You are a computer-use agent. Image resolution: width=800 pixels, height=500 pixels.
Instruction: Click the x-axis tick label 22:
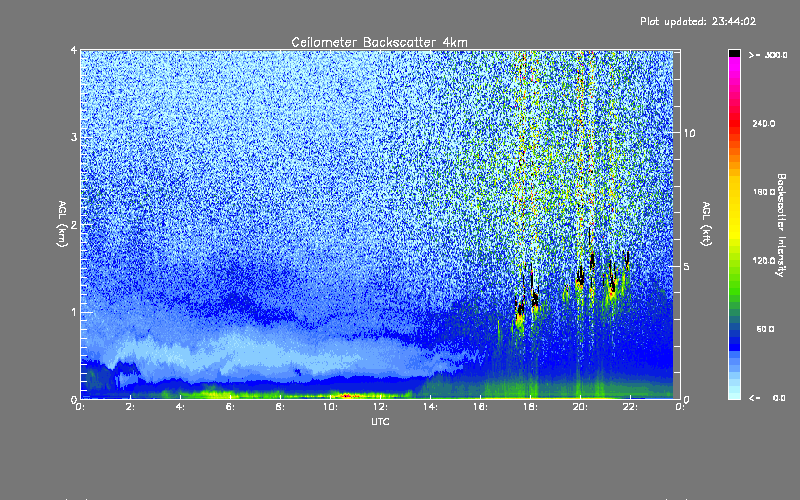(630, 407)
